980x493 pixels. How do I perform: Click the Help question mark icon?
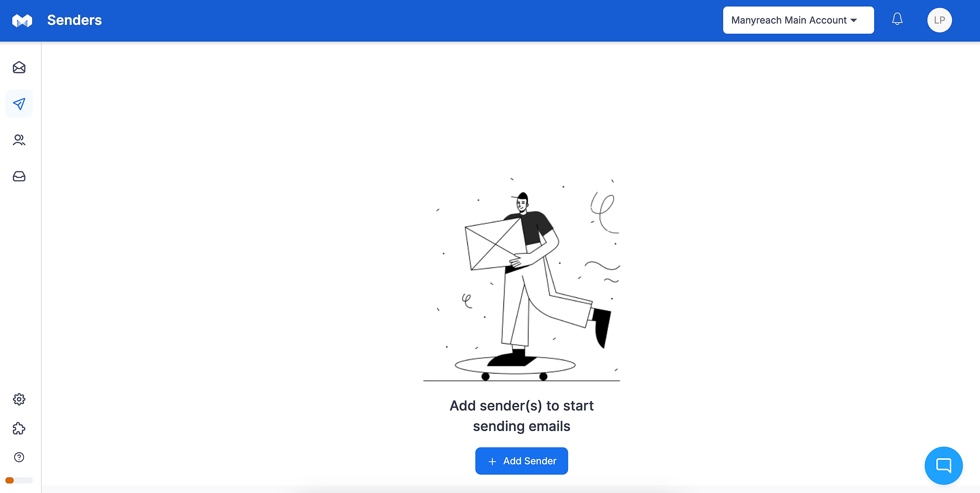point(19,457)
